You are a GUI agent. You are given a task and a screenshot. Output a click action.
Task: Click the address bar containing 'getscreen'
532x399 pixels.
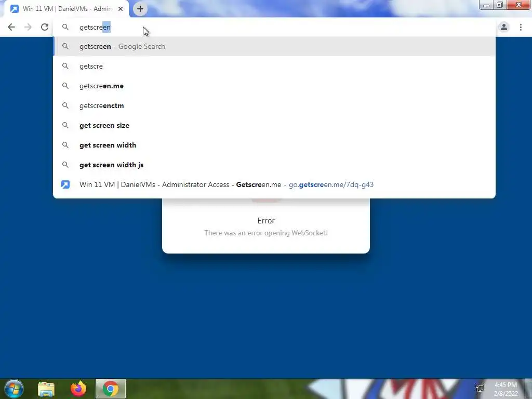tap(274, 27)
